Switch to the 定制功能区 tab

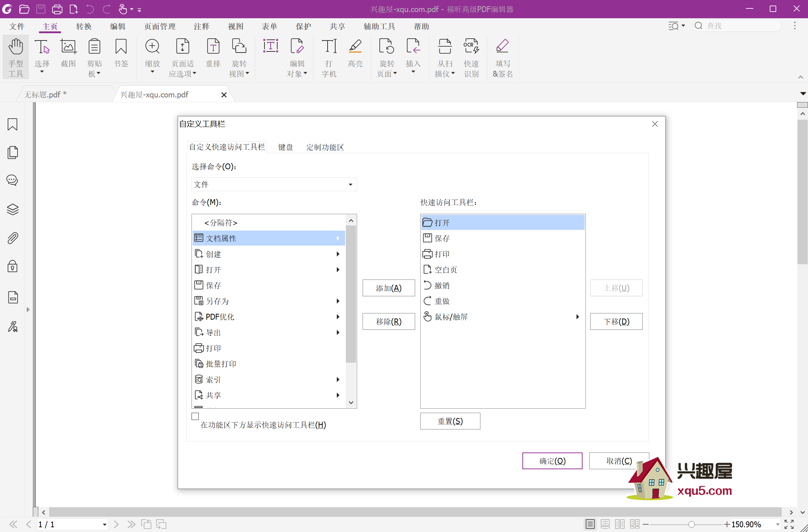(325, 147)
